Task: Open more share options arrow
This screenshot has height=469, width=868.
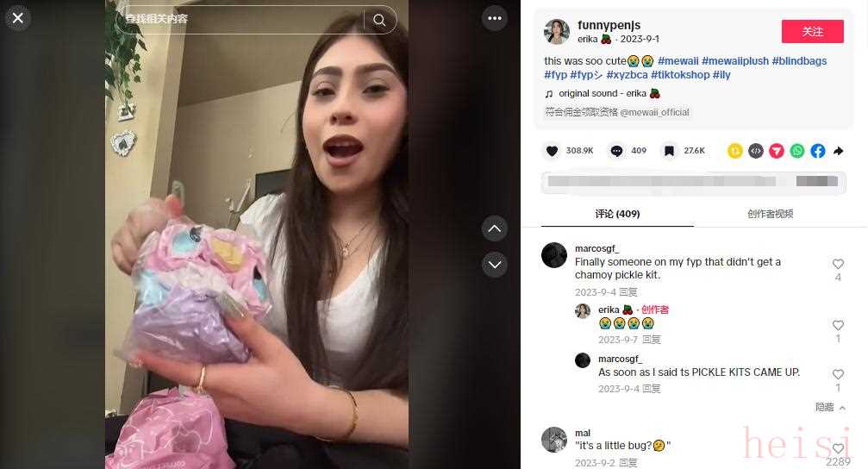Action: tap(838, 151)
